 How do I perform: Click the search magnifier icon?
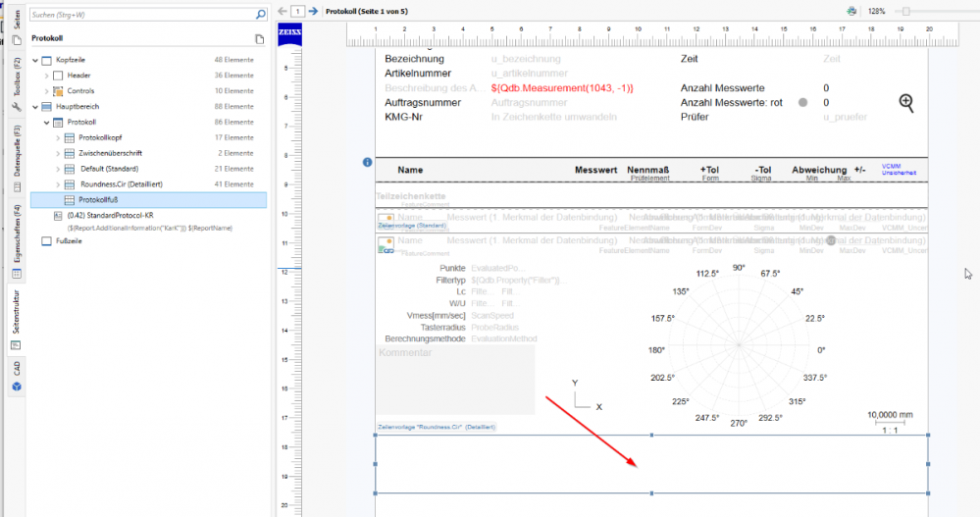pyautogui.click(x=260, y=15)
